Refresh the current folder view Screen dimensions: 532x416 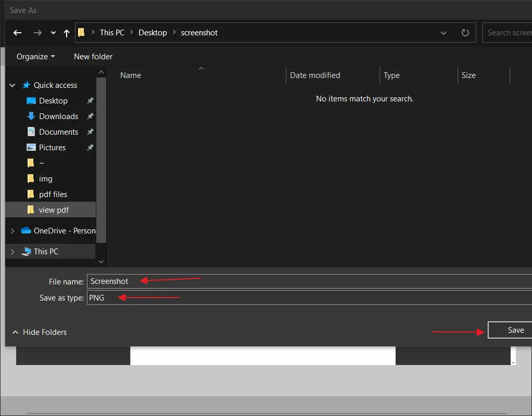pos(465,33)
